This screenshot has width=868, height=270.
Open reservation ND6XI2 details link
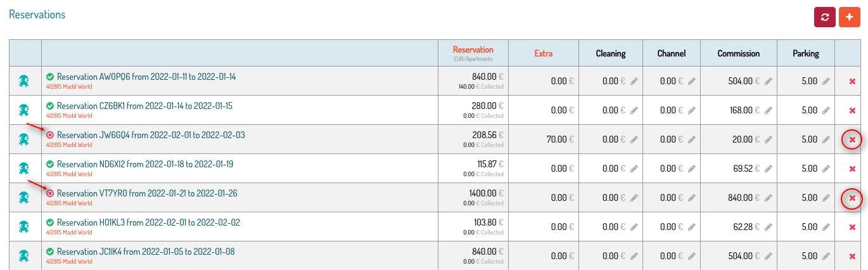coord(144,164)
